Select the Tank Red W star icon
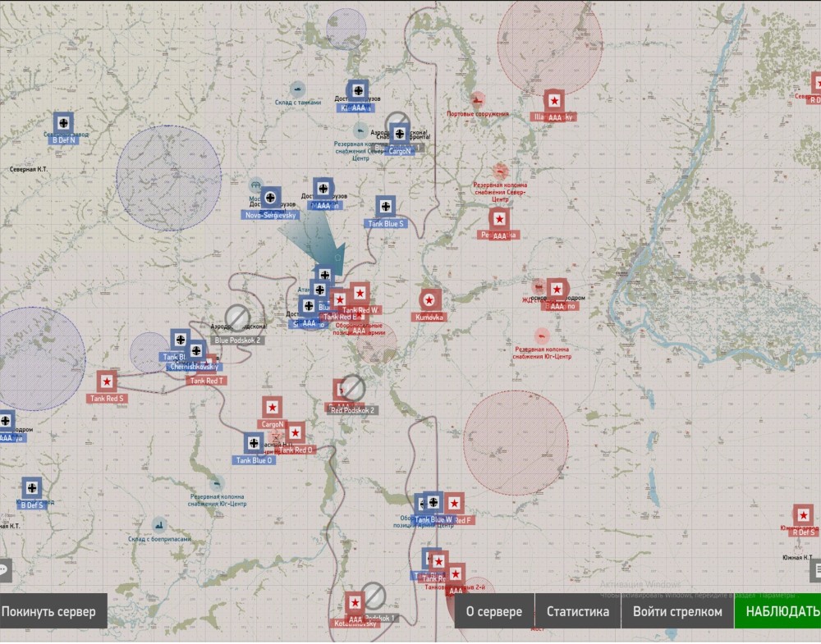Image resolution: width=821 pixels, height=644 pixels. 360,294
